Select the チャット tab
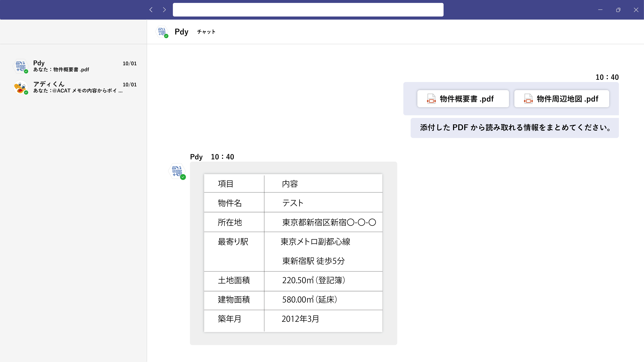This screenshot has width=644, height=362. tap(206, 32)
